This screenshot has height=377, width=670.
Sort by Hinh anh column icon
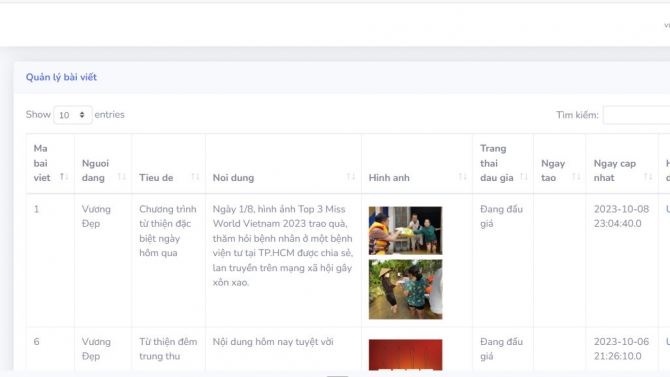462,177
